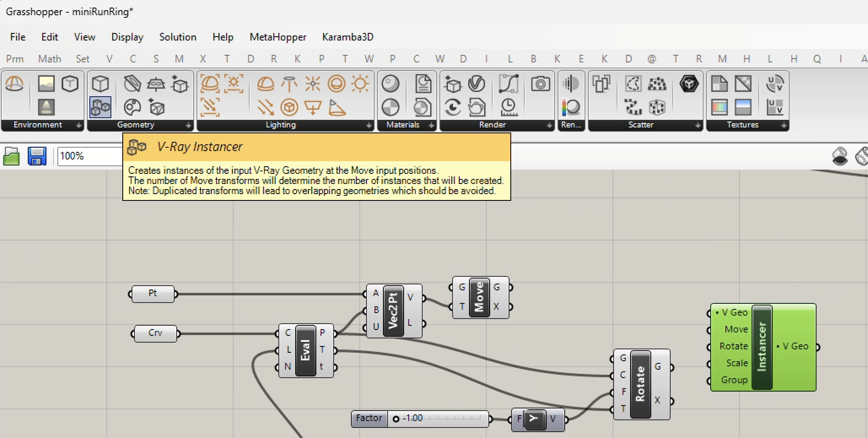The image size is (868, 438).
Task: Click the curve graph icon in Render
Action: coord(509,84)
